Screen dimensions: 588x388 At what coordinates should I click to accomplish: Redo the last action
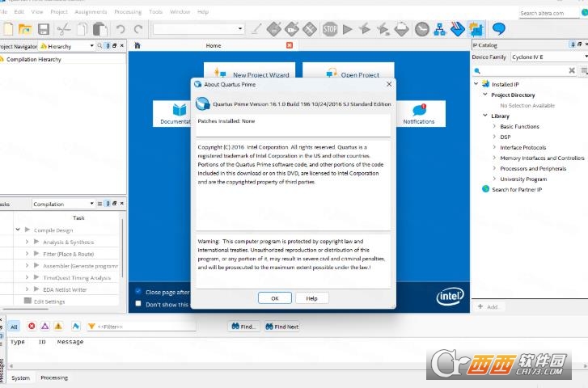click(x=139, y=29)
